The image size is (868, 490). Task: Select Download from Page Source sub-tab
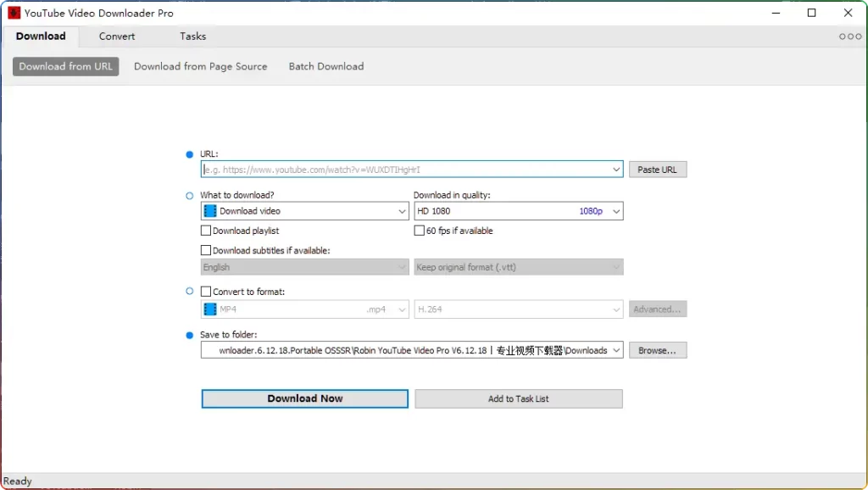tap(200, 66)
